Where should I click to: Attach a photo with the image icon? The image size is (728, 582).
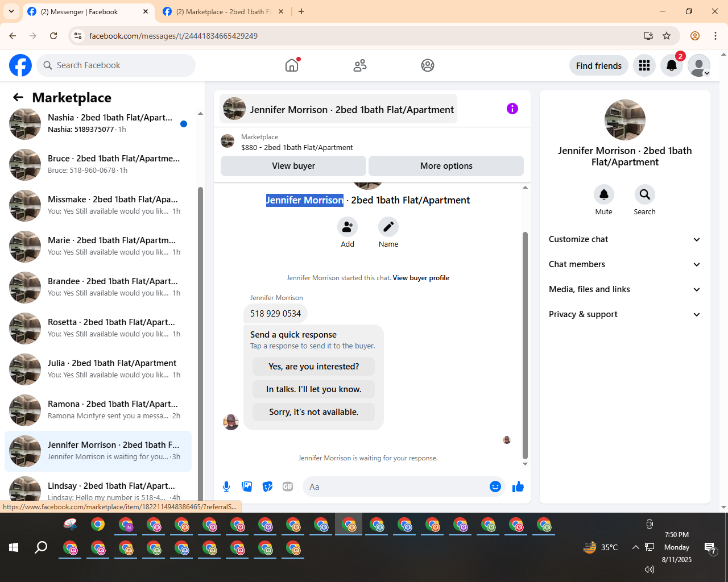pyautogui.click(x=247, y=487)
